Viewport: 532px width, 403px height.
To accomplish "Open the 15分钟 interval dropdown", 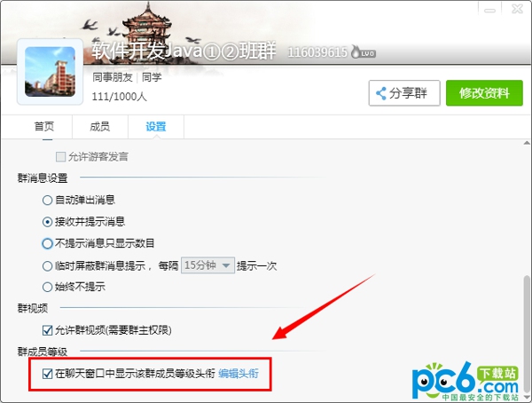I will (207, 265).
